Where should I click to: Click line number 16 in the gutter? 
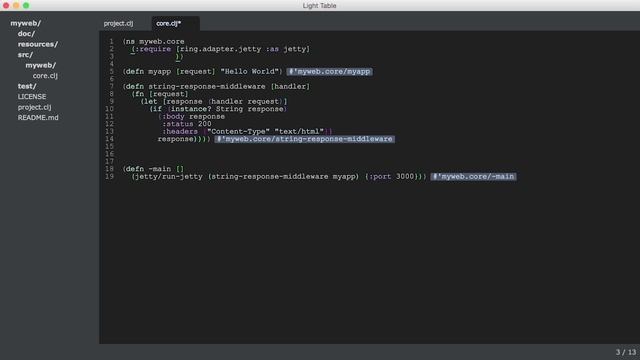point(109,154)
